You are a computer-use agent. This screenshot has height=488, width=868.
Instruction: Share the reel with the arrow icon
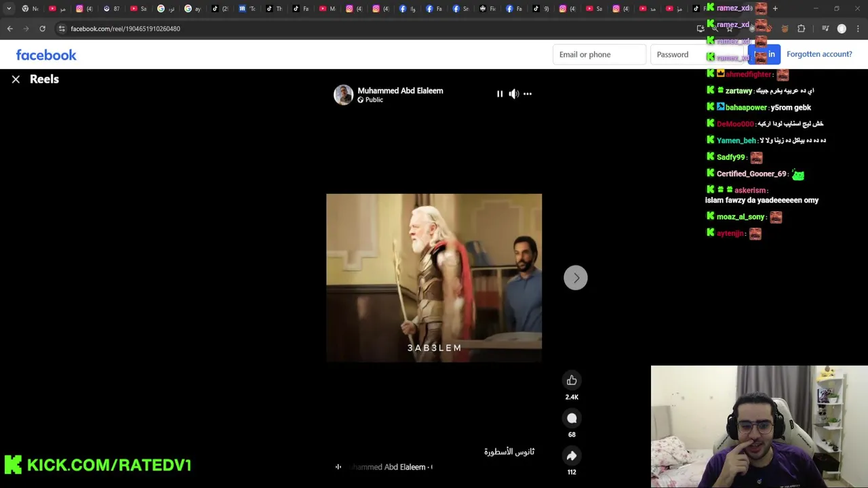572,455
